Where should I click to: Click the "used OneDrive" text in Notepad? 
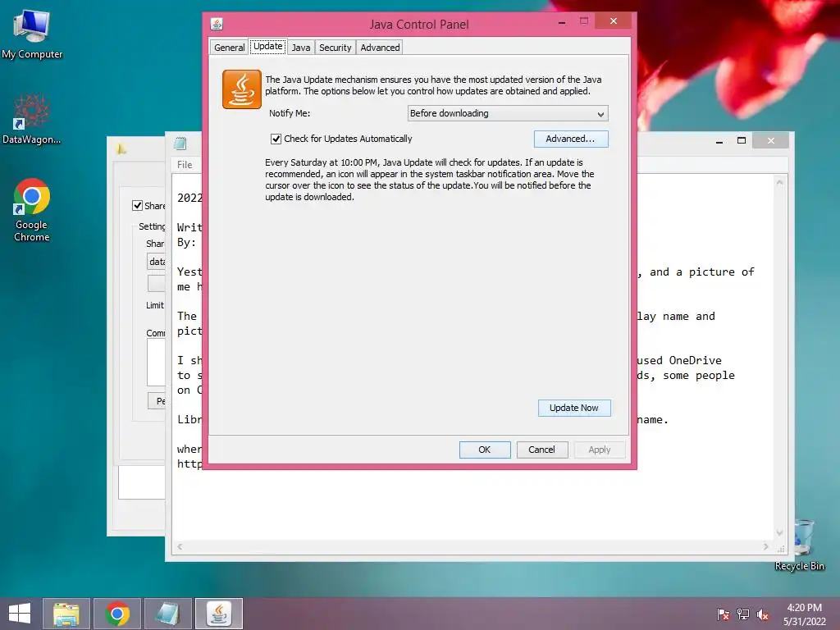point(679,361)
